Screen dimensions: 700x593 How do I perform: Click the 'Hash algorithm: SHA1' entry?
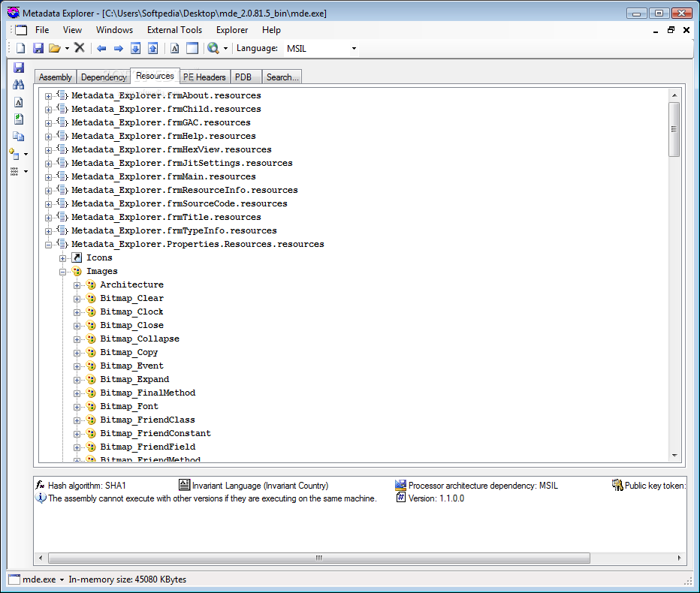tap(81, 486)
